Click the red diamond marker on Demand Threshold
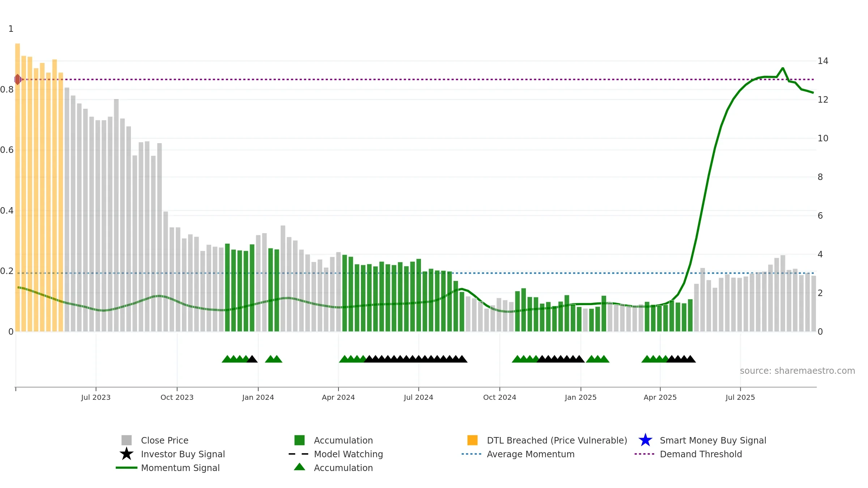 17,80
